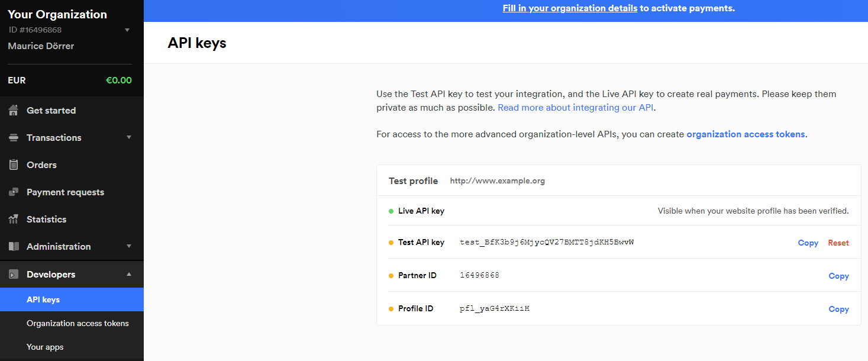Collapse the Developers section arrow

(128, 274)
